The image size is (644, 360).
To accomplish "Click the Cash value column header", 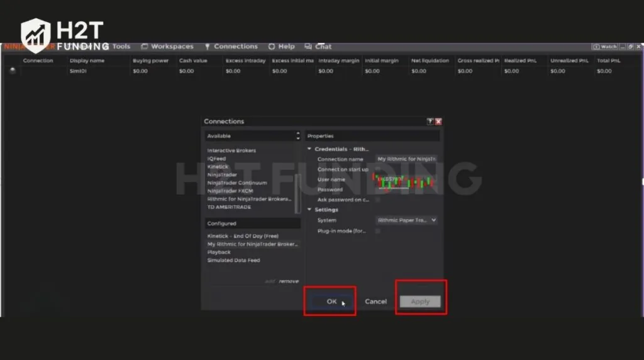I will (x=193, y=60).
